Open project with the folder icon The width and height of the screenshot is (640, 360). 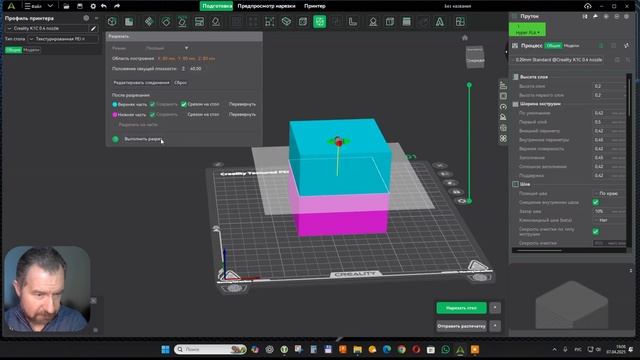(66, 6)
